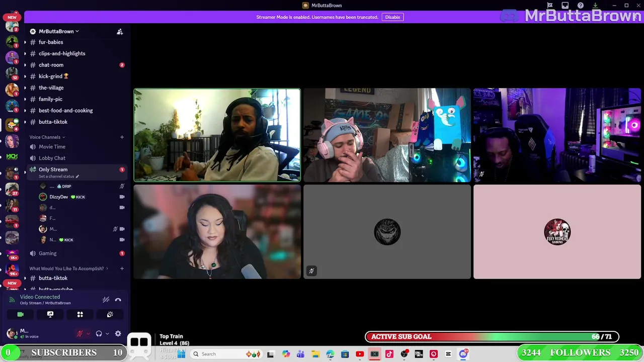The height and width of the screenshot is (362, 644).
Task: Open Task View on the taskbar
Action: point(271,354)
